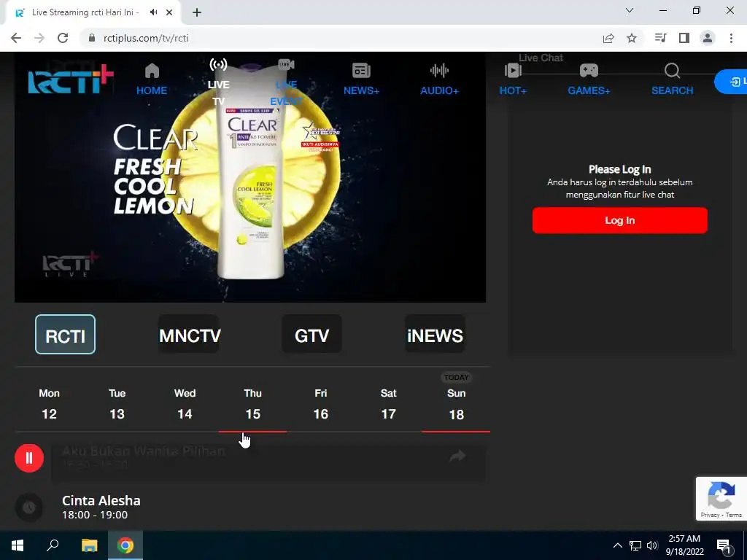Pause the current program with red button
The width and height of the screenshot is (747, 560).
click(29, 458)
